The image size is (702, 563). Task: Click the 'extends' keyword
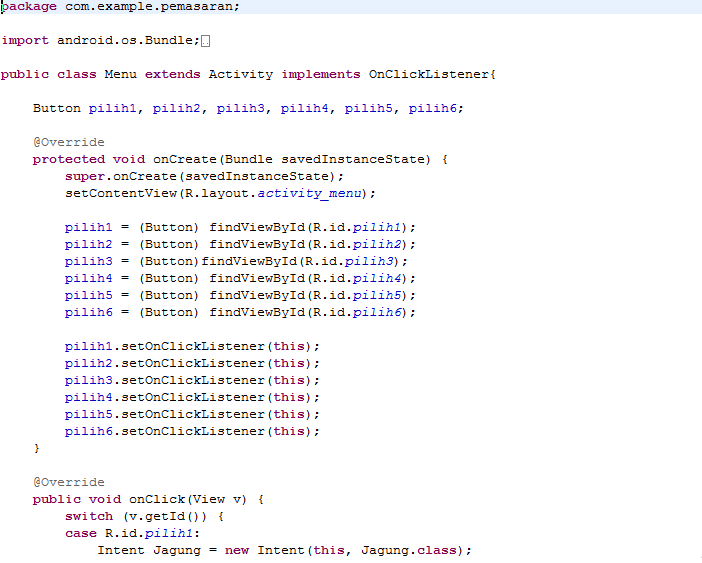coord(172,74)
